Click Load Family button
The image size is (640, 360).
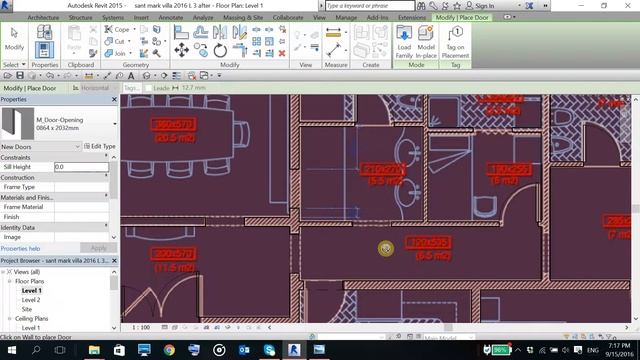404,42
